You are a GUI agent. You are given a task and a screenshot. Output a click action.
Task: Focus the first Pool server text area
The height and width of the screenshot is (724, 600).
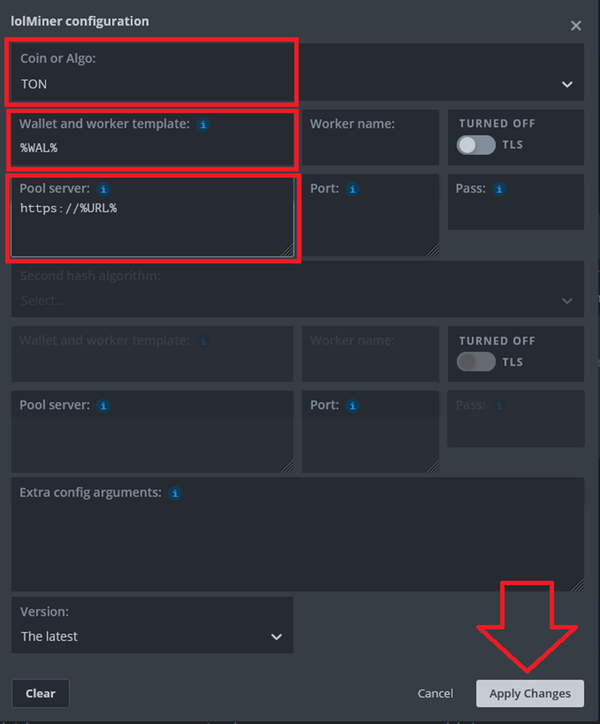[x=155, y=225]
